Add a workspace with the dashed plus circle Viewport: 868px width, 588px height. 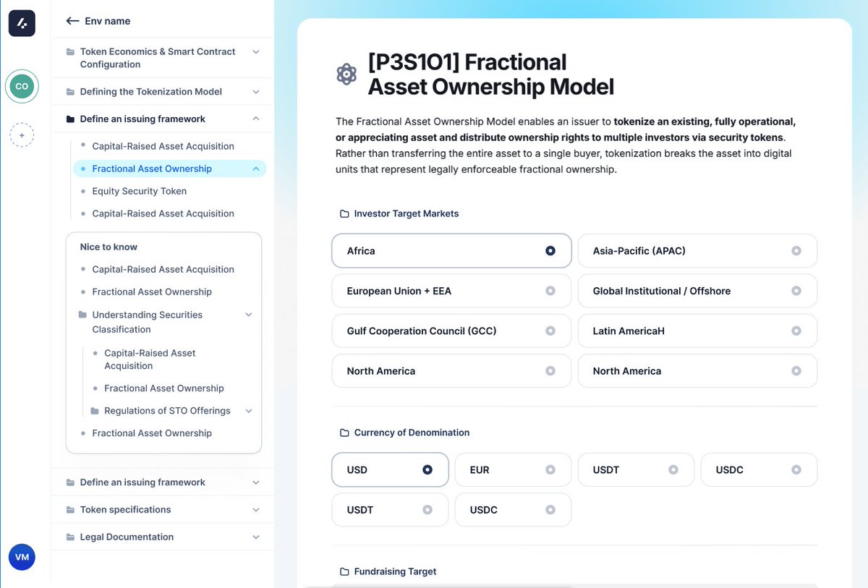[x=22, y=135]
